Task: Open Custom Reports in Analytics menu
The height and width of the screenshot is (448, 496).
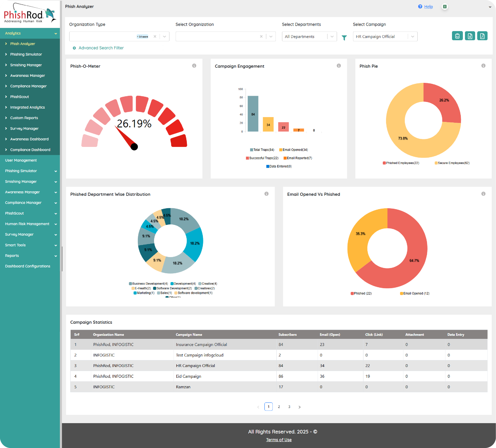Action: [x=24, y=118]
